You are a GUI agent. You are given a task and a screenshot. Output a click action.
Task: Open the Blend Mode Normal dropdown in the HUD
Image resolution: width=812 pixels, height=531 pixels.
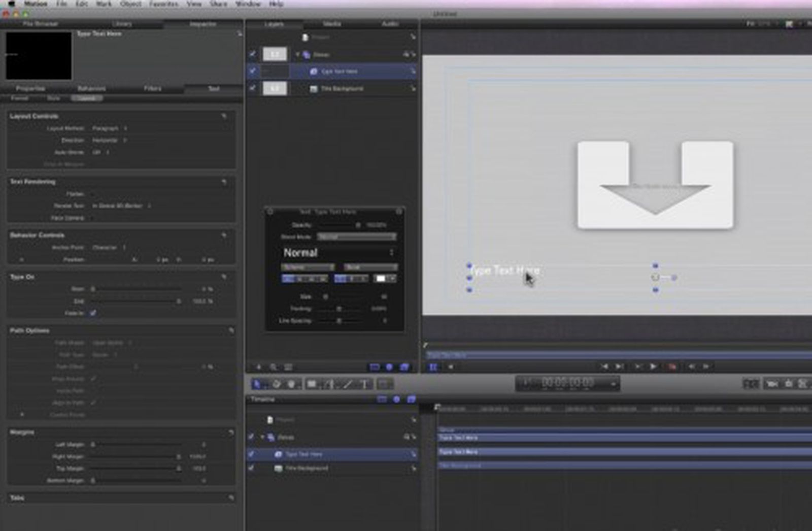355,237
